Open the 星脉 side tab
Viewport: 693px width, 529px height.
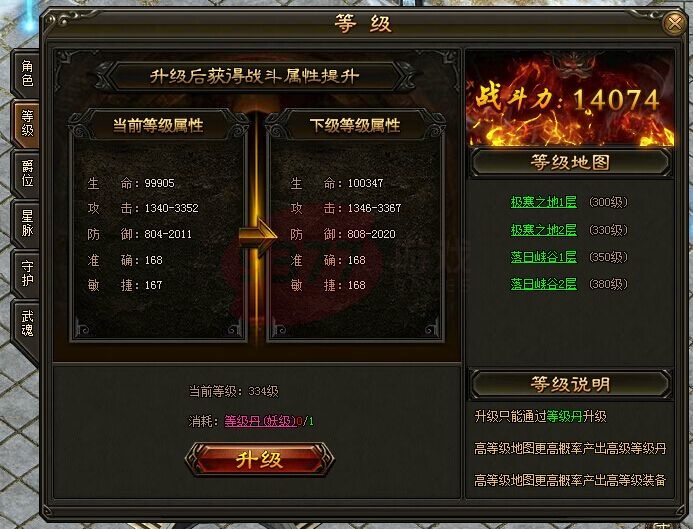pos(27,223)
